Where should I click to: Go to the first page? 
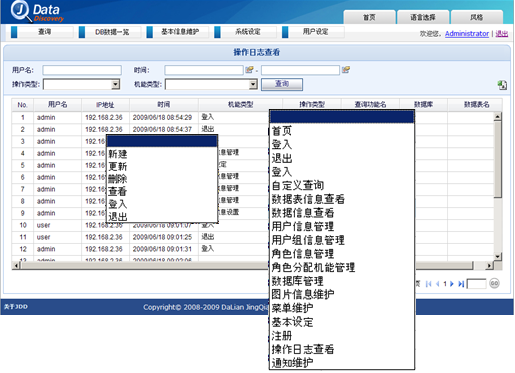point(429,284)
